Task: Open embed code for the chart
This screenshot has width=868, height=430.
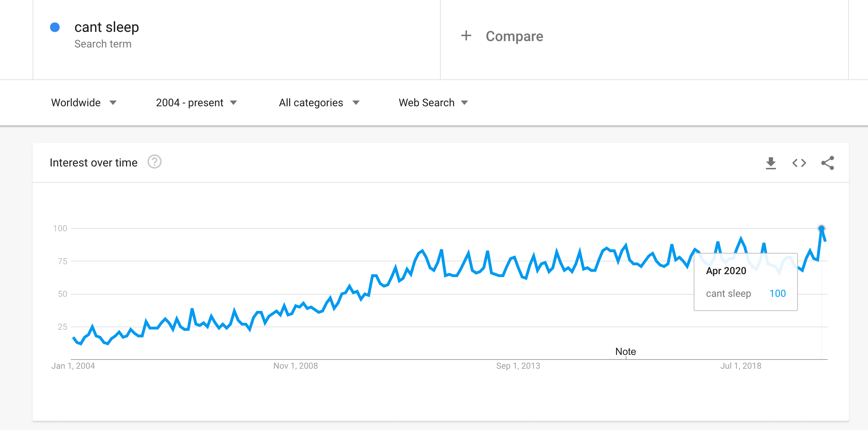Action: click(799, 163)
